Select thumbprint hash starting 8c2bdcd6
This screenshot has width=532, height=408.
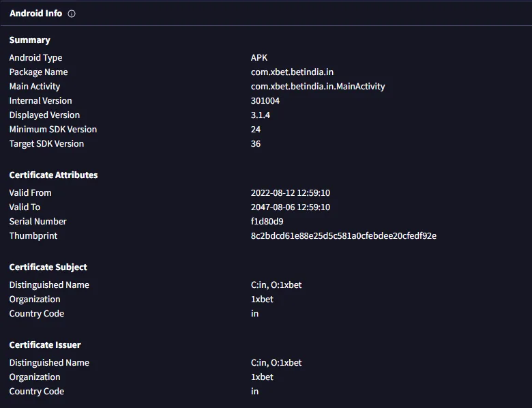point(344,236)
